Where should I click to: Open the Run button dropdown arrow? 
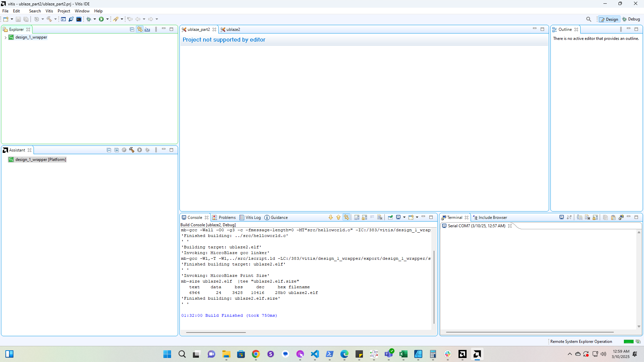coord(107,19)
